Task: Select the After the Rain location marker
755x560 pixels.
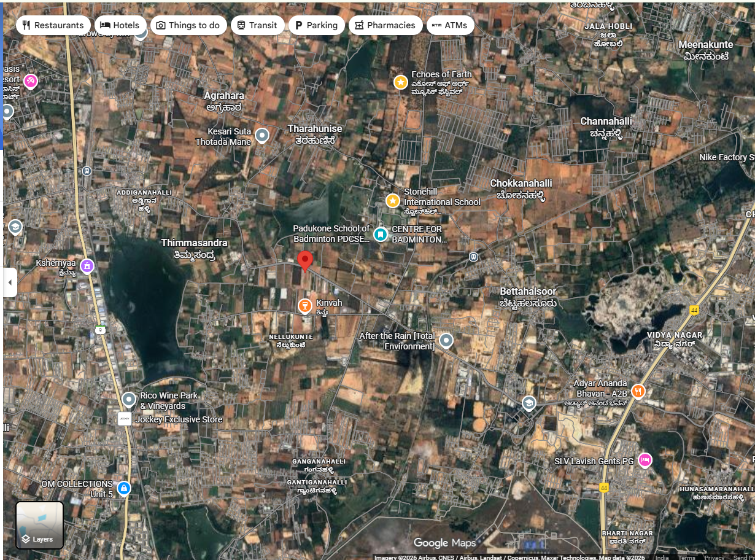Action: click(x=447, y=340)
